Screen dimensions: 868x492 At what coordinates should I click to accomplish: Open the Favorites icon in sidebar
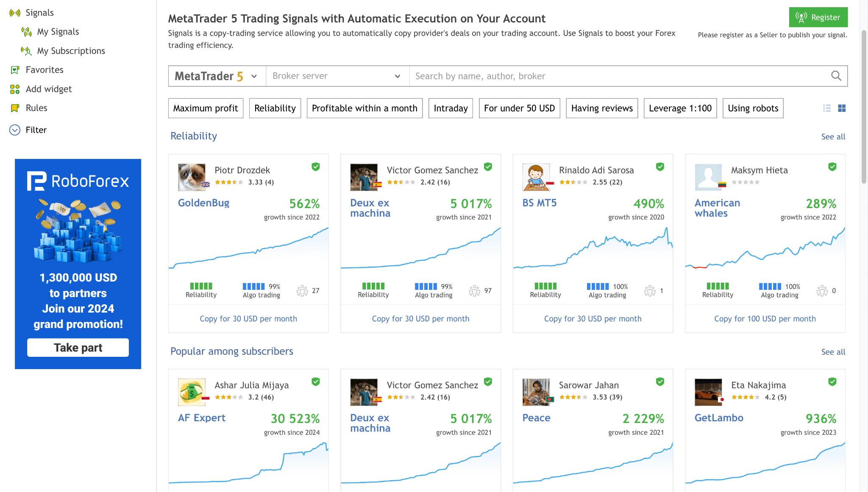coord(15,70)
